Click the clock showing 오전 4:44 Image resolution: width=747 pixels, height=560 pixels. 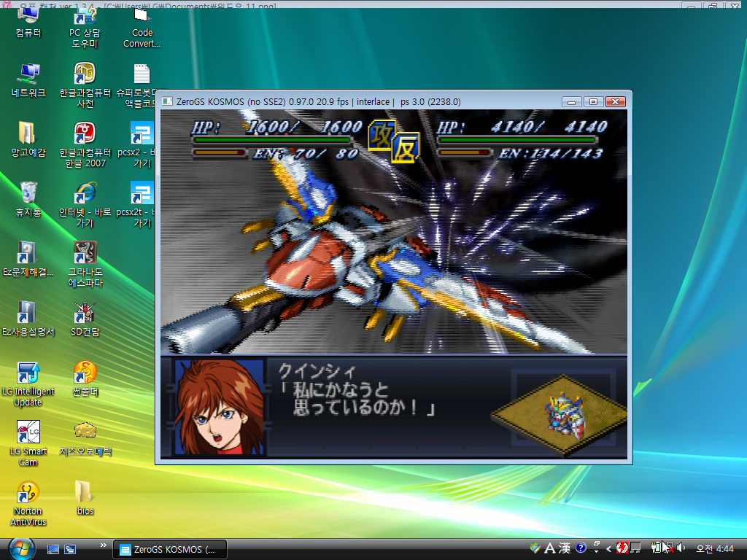click(x=715, y=548)
